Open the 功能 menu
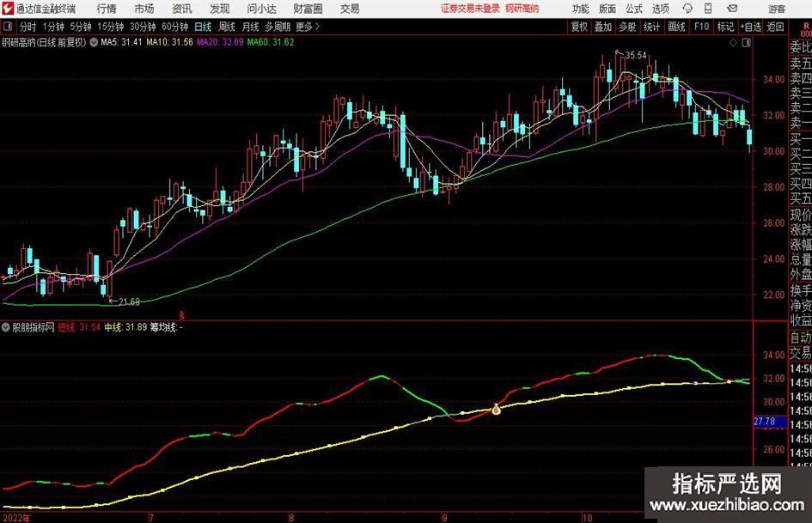The image size is (812, 523). [581, 9]
